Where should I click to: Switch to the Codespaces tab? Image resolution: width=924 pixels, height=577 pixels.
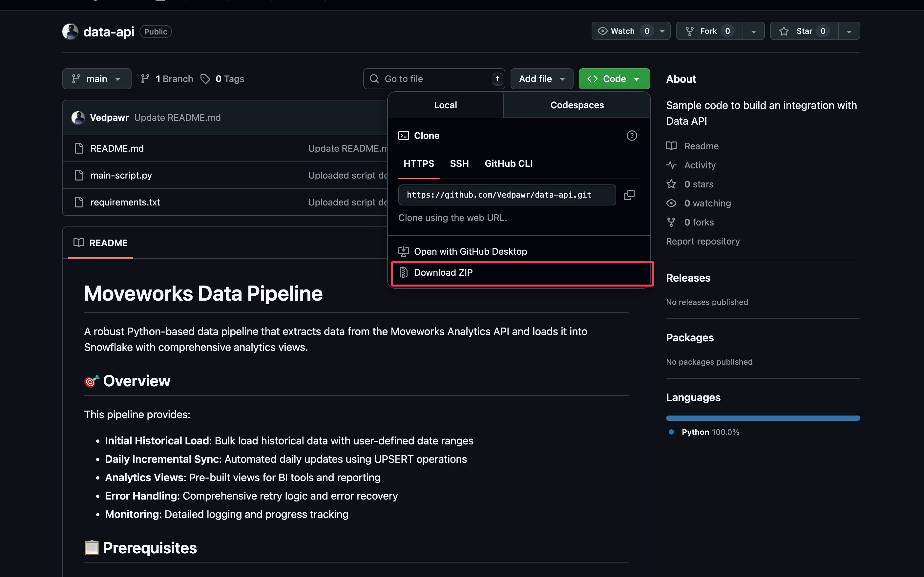point(577,105)
